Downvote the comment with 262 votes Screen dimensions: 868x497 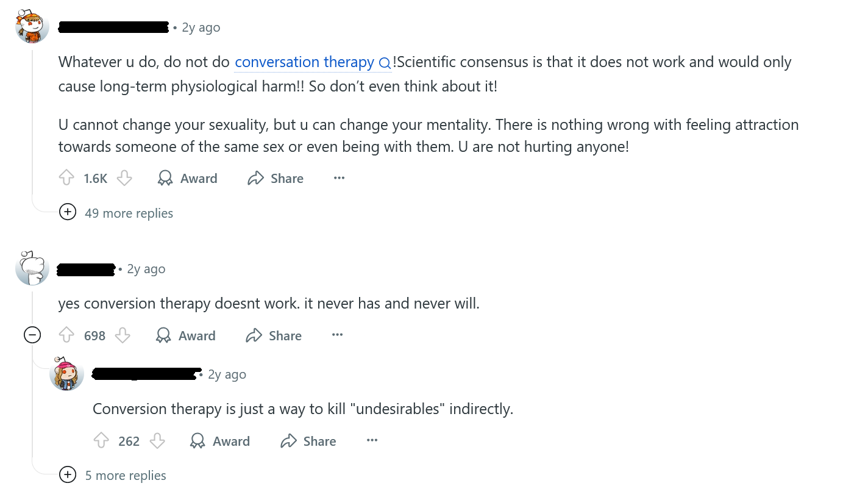click(157, 441)
